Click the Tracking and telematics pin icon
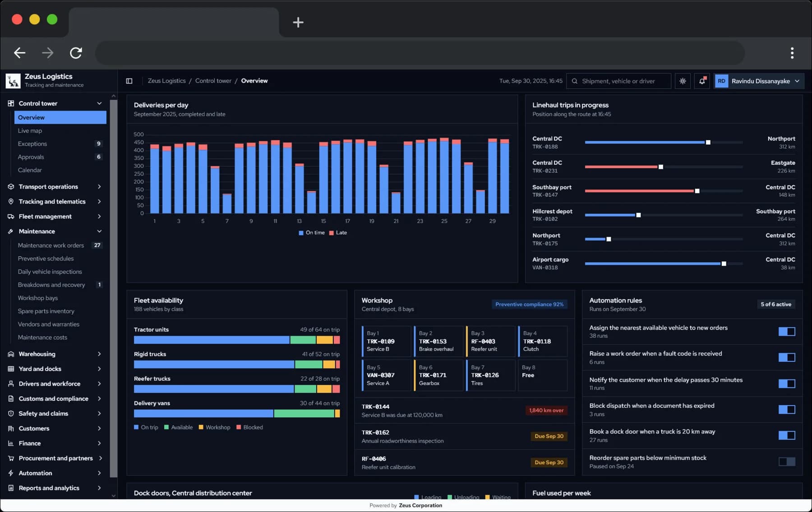The width and height of the screenshot is (812, 512). pos(11,202)
